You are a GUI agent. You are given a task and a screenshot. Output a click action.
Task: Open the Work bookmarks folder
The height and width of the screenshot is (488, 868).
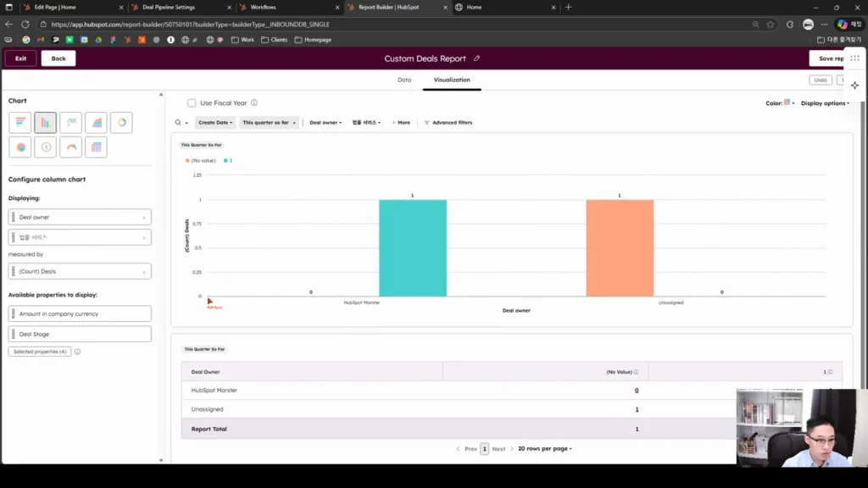coord(242,40)
